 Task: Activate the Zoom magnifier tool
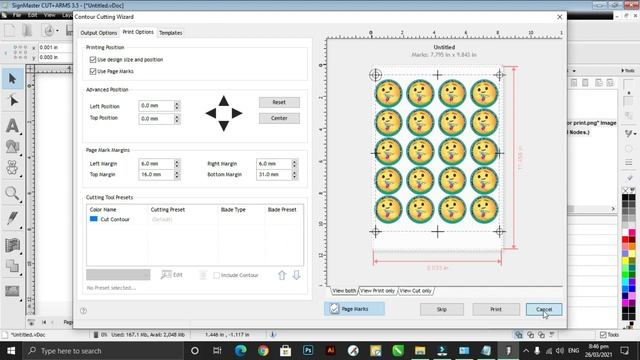[12, 193]
